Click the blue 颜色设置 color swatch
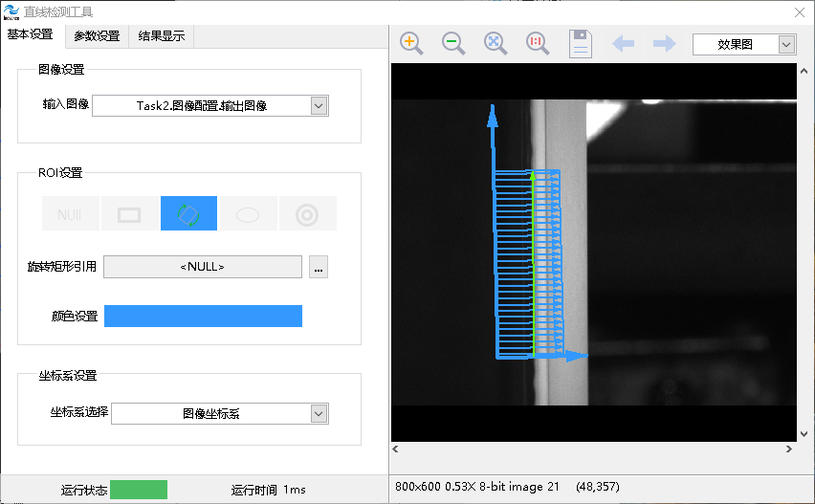Viewport: 815px width, 504px height. coord(203,317)
